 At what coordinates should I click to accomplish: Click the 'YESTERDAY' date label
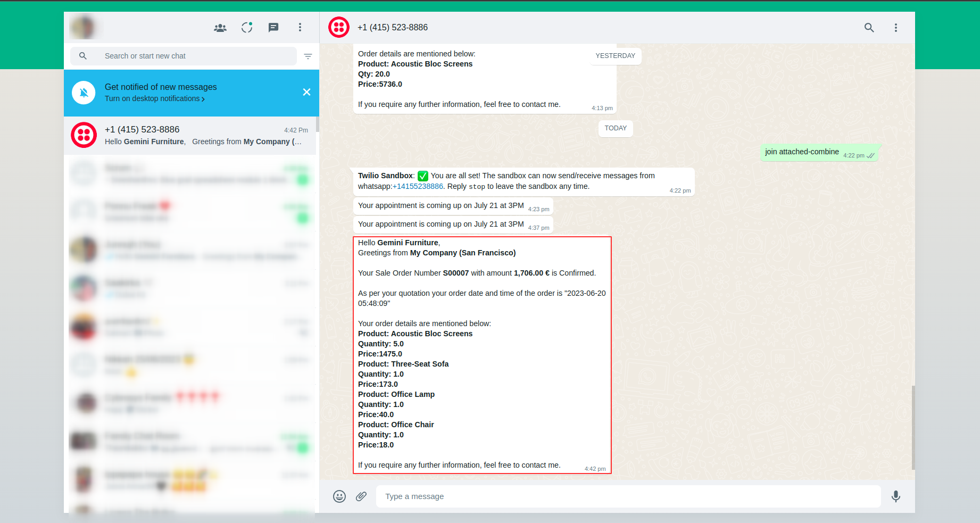coord(616,56)
